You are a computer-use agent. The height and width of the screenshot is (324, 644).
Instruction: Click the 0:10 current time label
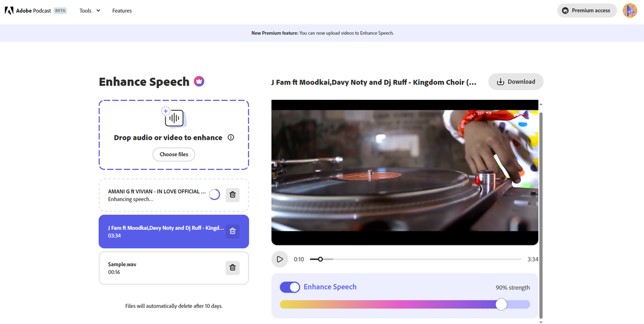(x=299, y=260)
